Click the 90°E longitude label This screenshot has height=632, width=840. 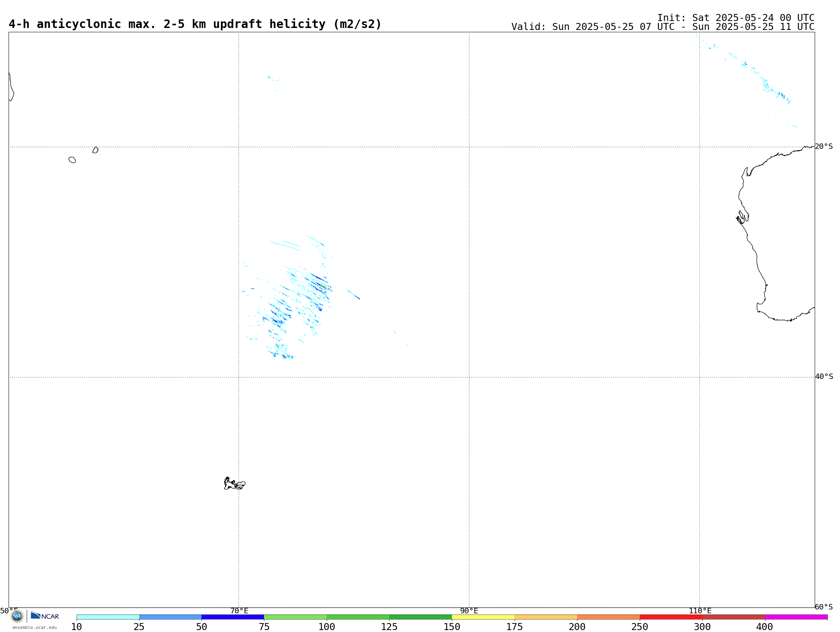pos(469,611)
